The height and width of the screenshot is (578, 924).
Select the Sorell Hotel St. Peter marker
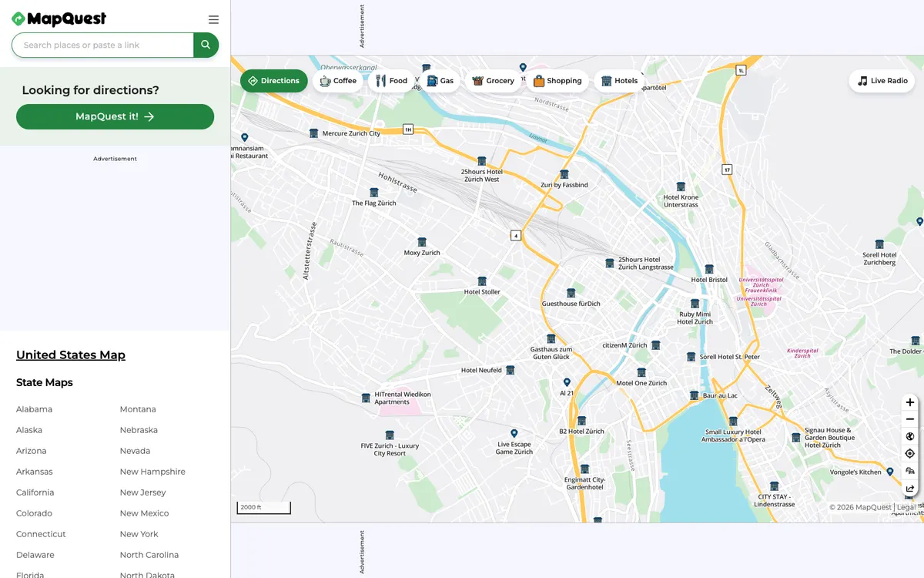(691, 357)
